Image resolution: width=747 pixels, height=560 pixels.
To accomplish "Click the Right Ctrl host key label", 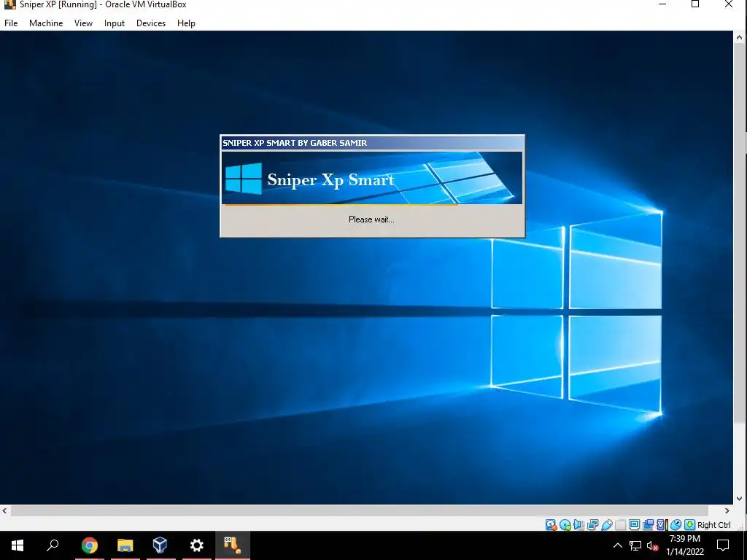I will pyautogui.click(x=713, y=525).
